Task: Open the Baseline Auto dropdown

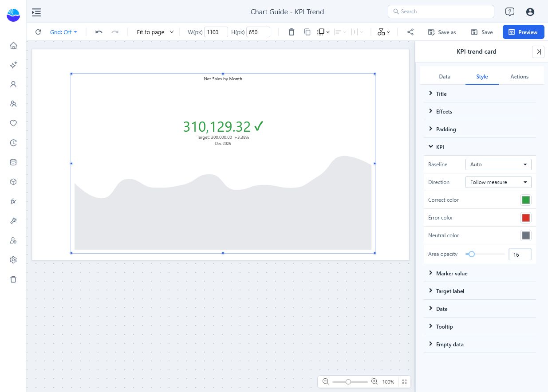Action: (498, 165)
